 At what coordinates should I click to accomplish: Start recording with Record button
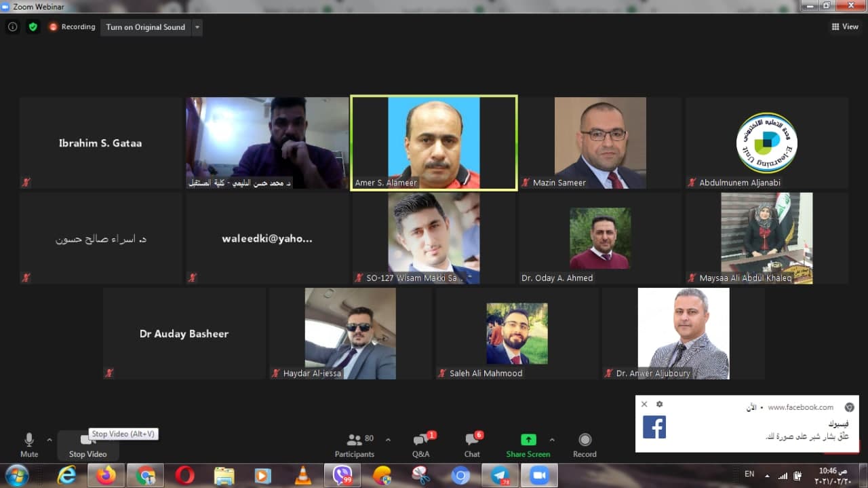(x=585, y=445)
